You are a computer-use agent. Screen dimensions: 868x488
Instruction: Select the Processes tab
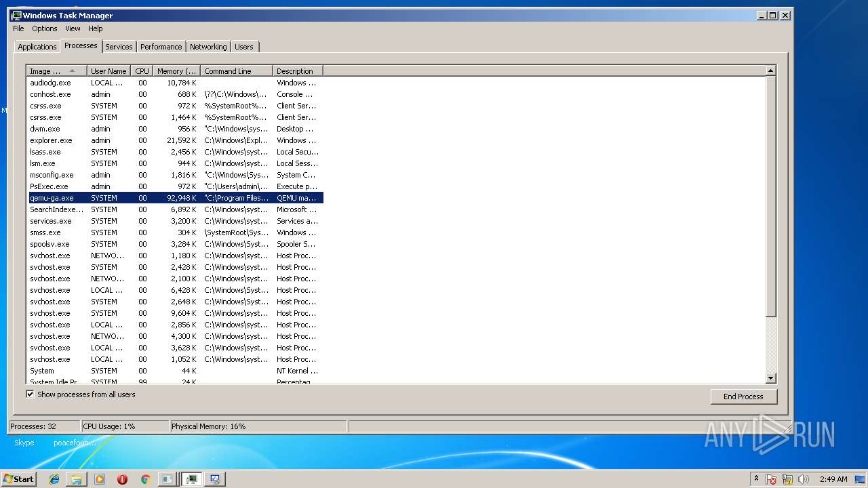[81, 45]
